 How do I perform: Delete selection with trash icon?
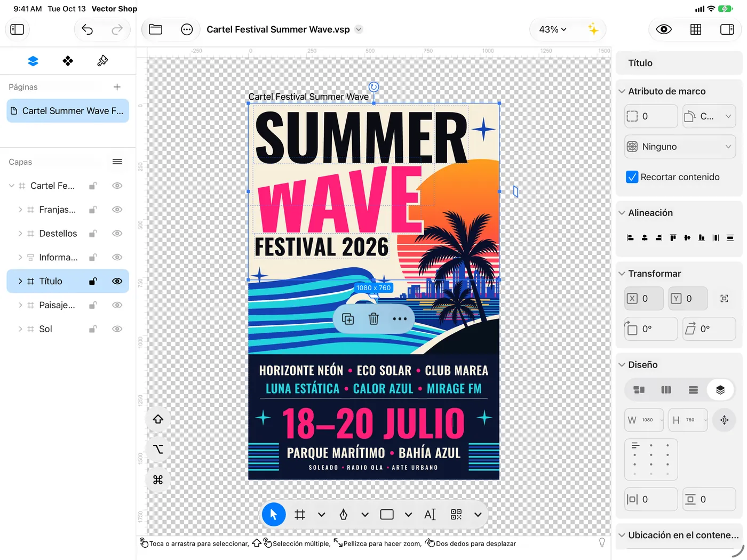click(x=373, y=319)
